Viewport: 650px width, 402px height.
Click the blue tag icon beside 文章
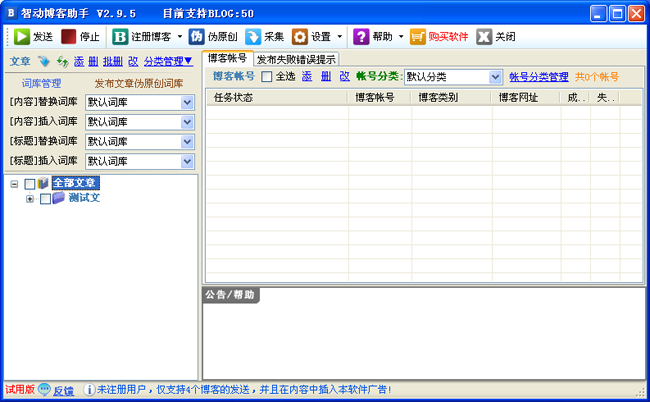tap(44, 62)
